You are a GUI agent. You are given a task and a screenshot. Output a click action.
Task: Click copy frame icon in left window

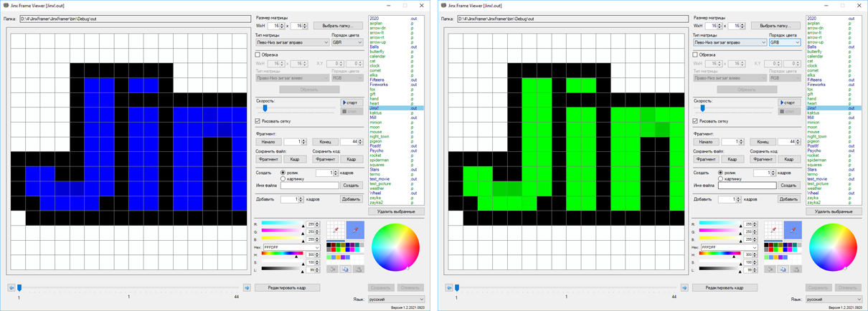[x=346, y=269]
